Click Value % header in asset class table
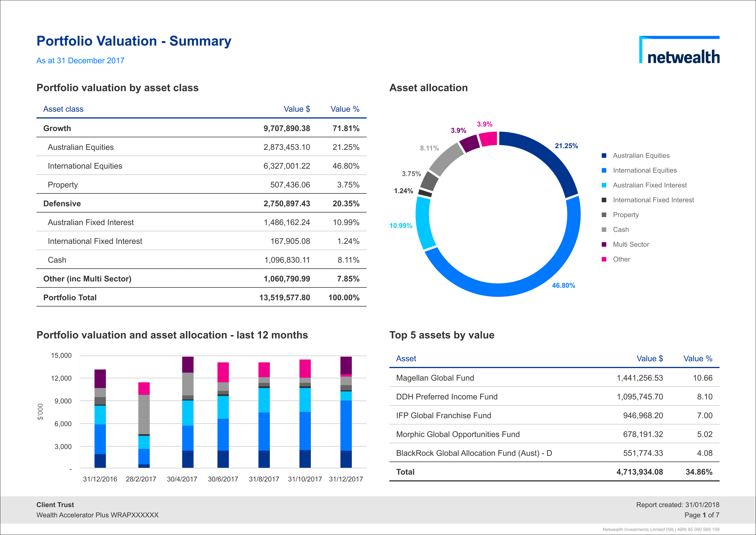This screenshot has width=756, height=535. tap(345, 109)
